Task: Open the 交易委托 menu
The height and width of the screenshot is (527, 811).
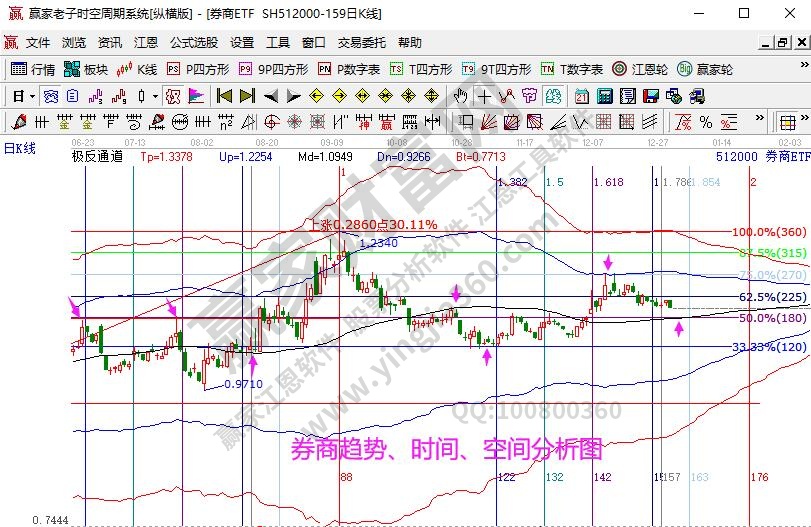Action: tap(361, 43)
